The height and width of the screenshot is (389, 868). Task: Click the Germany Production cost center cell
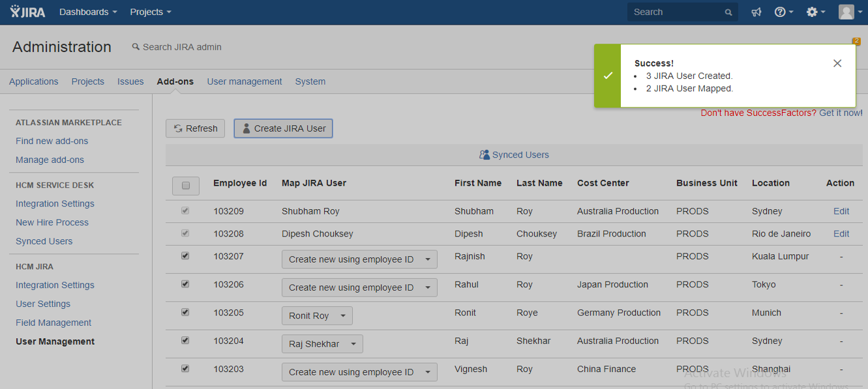(619, 313)
